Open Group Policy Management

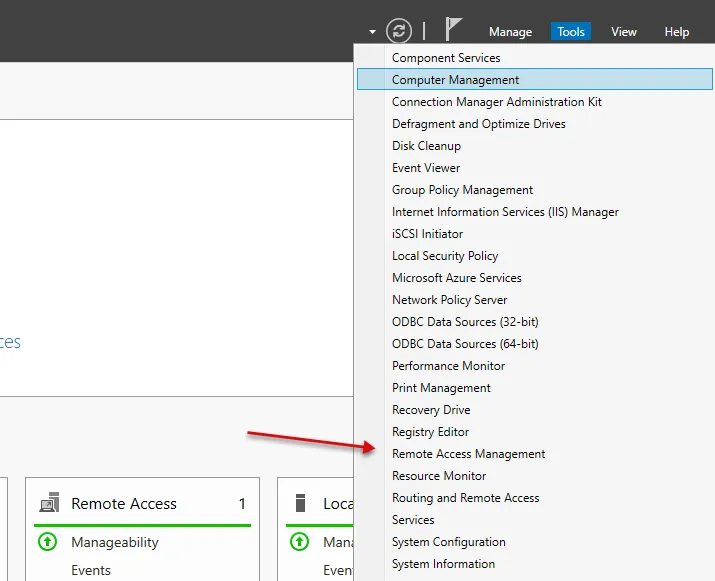point(463,190)
